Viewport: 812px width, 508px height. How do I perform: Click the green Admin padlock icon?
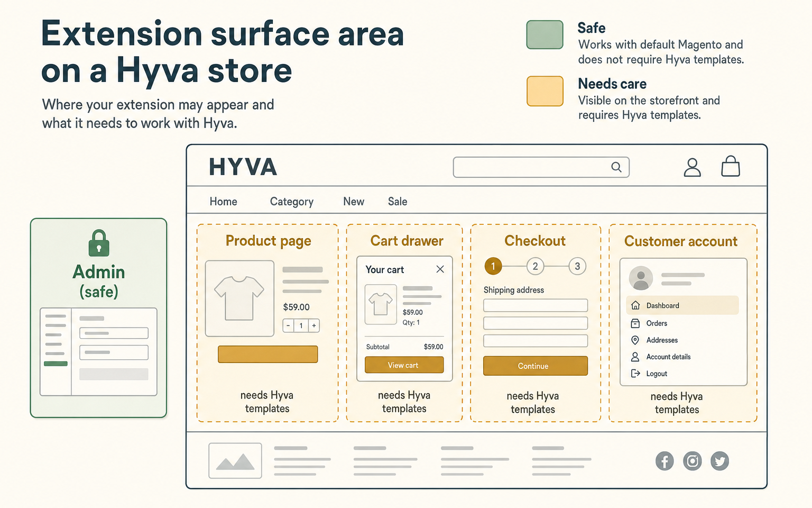coord(99,243)
